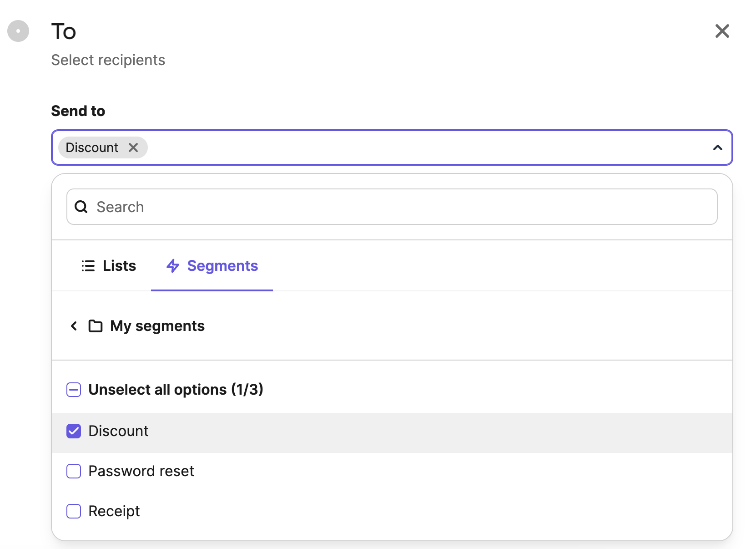
Task: Click the My segments folder icon
Action: (x=96, y=326)
